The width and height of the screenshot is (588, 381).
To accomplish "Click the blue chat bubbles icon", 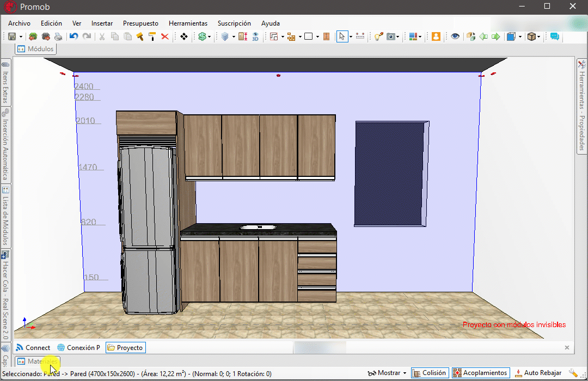I will click(x=555, y=36).
